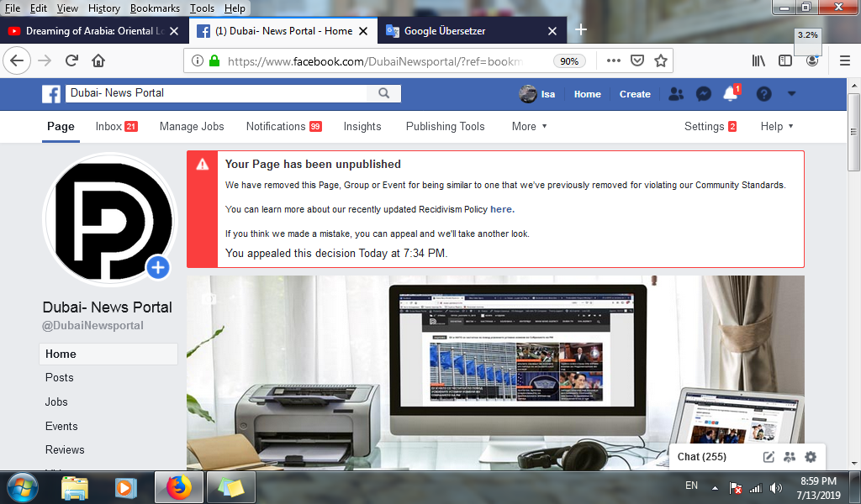861x504 pixels.
Task: Open account dropdown arrow in header
Action: 791,93
